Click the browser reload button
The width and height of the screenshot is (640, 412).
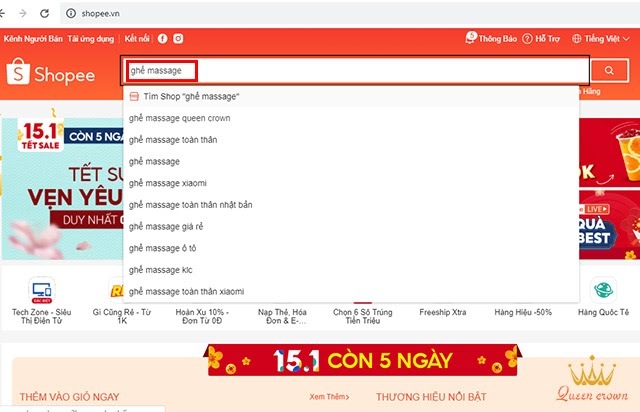pyautogui.click(x=44, y=13)
